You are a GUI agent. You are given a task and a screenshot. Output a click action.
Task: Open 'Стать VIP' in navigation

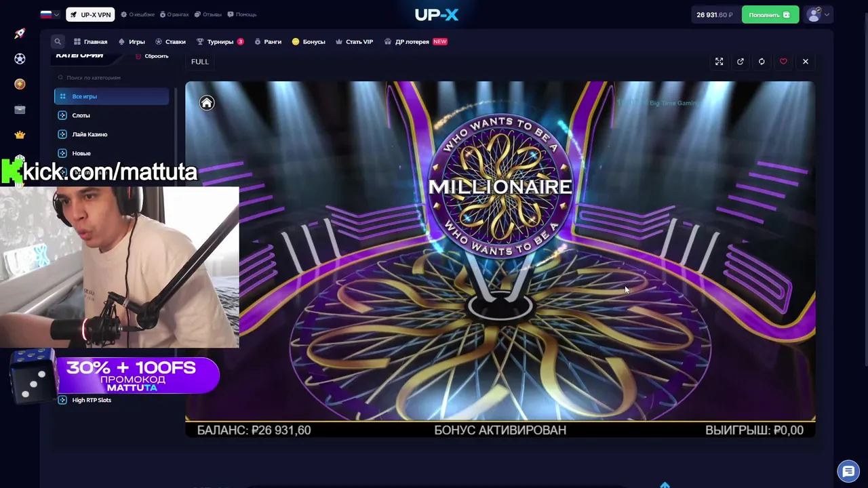[354, 41]
